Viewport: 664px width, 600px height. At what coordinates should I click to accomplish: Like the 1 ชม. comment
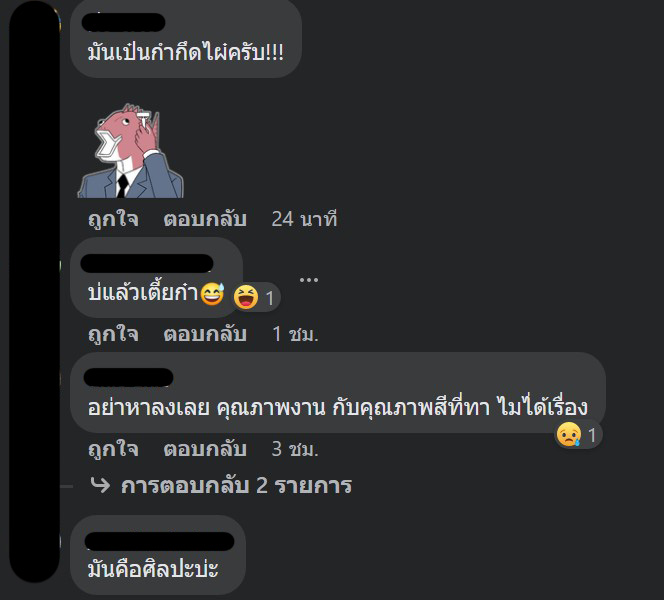113,334
